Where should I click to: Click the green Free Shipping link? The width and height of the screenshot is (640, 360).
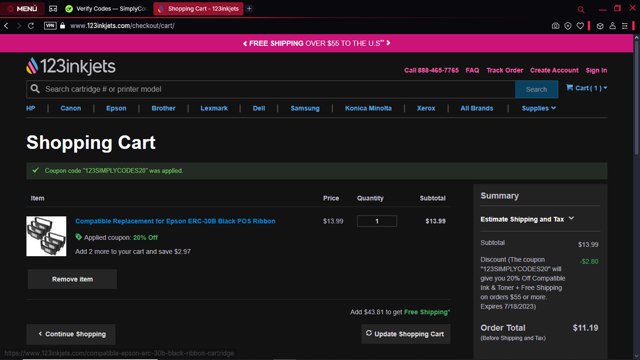point(427,312)
